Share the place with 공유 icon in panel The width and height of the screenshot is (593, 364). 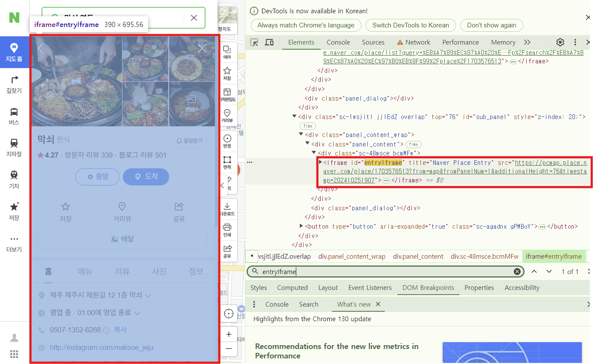(179, 212)
